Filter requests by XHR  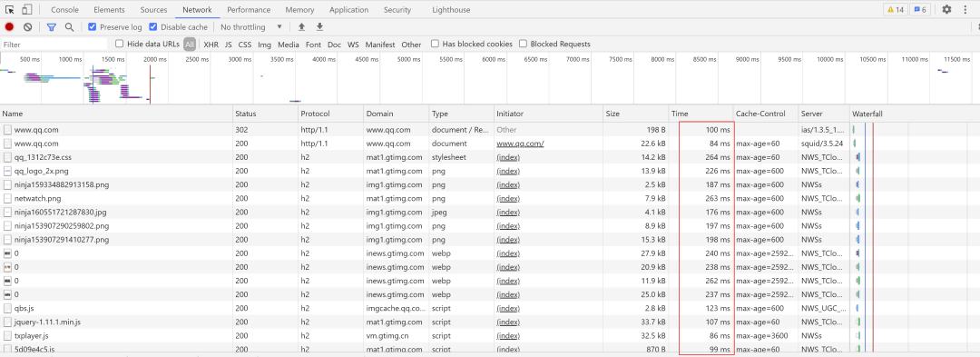(x=211, y=45)
